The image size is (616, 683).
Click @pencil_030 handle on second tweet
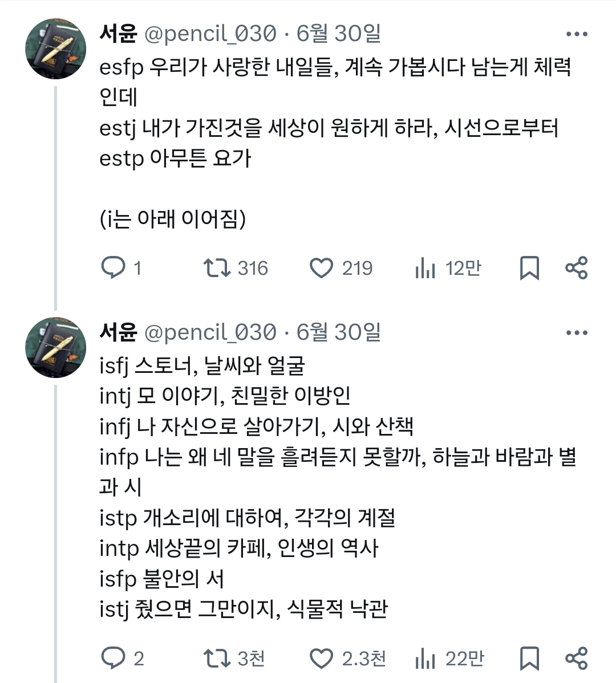click(x=210, y=332)
